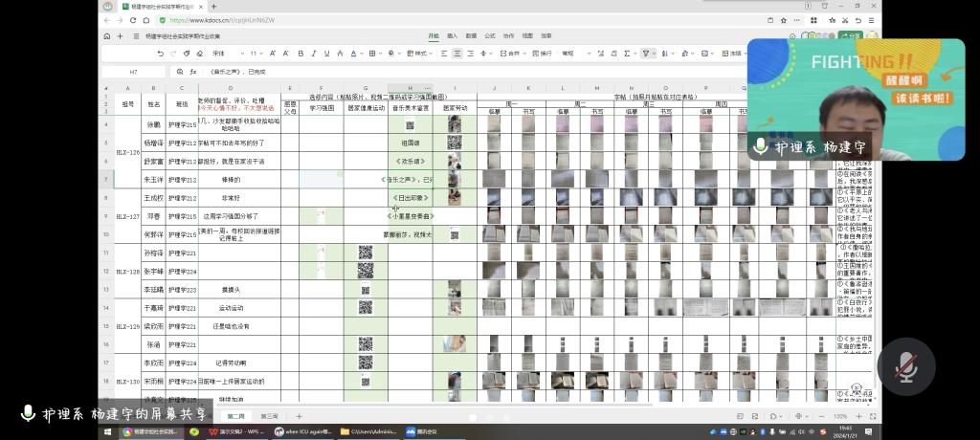Image resolution: width=980 pixels, height=440 pixels.
Task: Click the green 分享 share button
Action: pos(850,35)
